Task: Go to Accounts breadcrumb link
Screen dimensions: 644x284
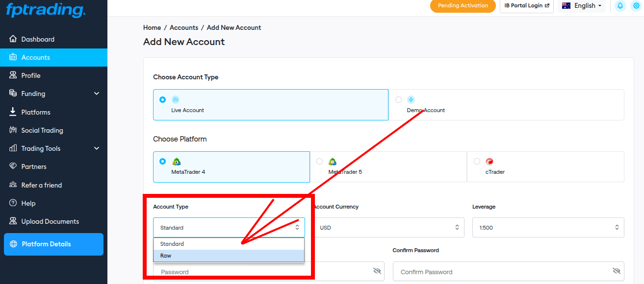Action: click(184, 27)
